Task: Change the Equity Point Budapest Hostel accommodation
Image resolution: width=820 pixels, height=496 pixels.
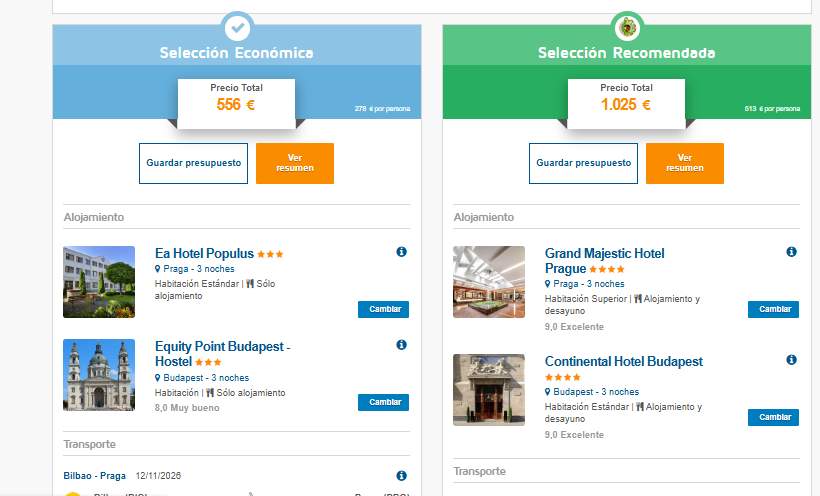Action: coord(383,402)
